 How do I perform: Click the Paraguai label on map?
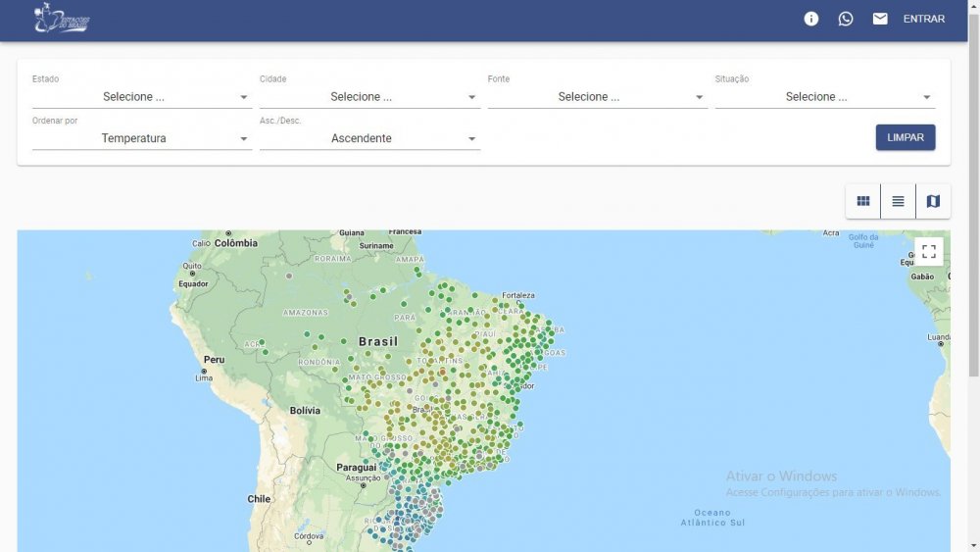(x=357, y=468)
